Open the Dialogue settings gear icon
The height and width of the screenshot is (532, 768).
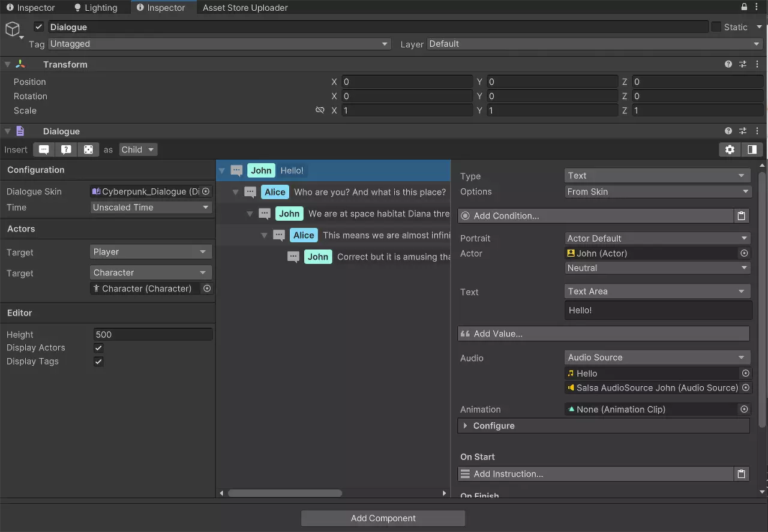730,150
